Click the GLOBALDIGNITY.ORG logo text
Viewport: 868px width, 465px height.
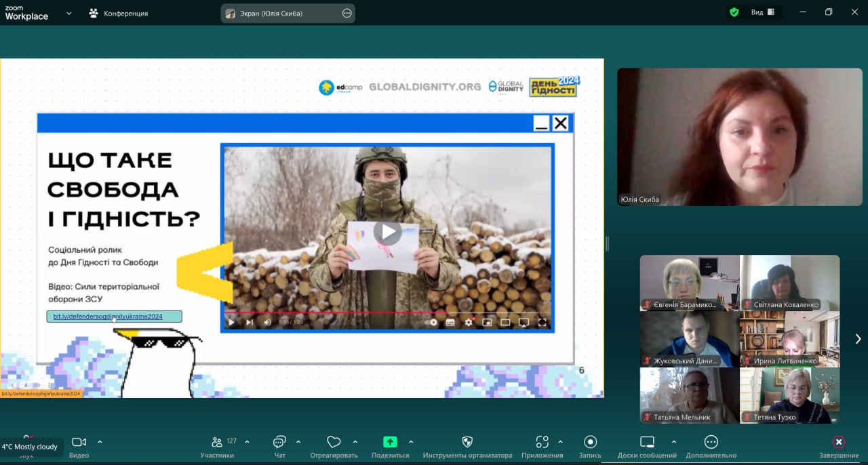(425, 87)
